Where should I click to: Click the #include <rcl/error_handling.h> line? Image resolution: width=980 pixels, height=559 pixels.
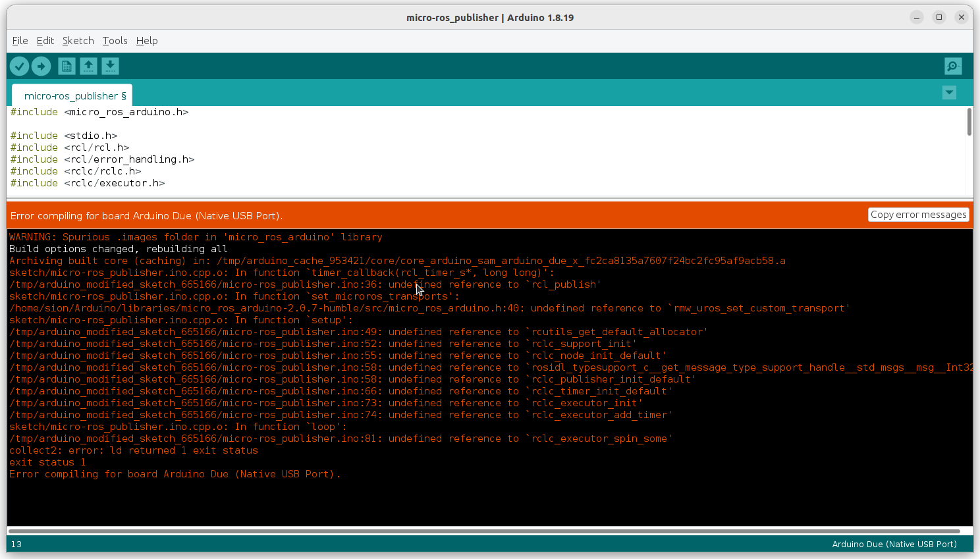[x=102, y=159]
